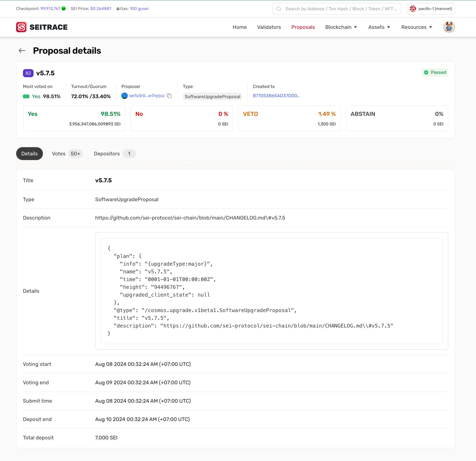Viewport: 476px width, 461px height.
Task: Click the Seitrace logo icon
Action: (21, 27)
